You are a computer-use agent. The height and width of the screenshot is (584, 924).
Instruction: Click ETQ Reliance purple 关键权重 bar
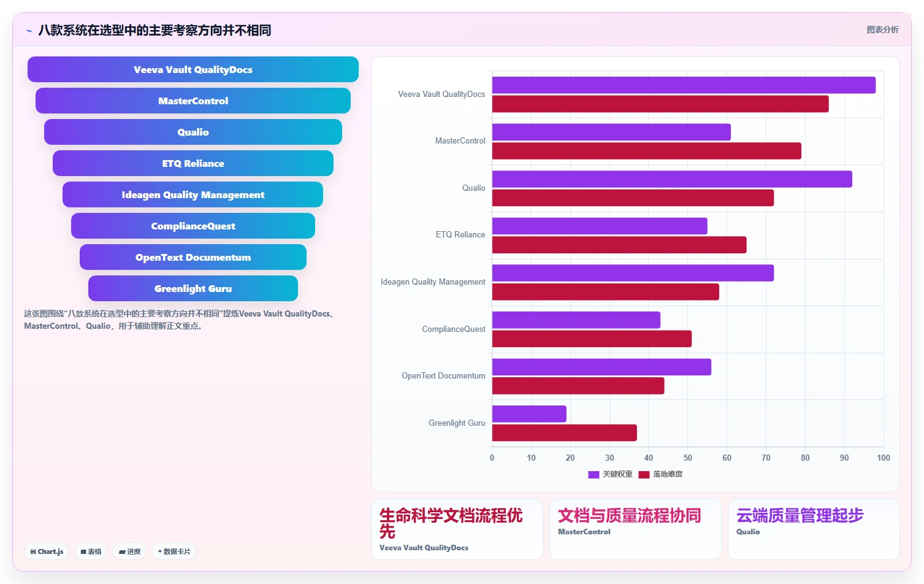tap(600, 226)
